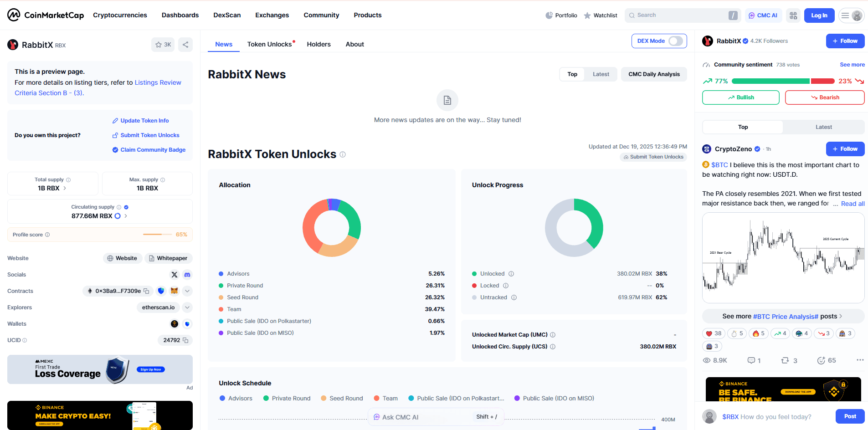Open the X (Twitter) social link
Image resolution: width=868 pixels, height=430 pixels.
coord(175,275)
